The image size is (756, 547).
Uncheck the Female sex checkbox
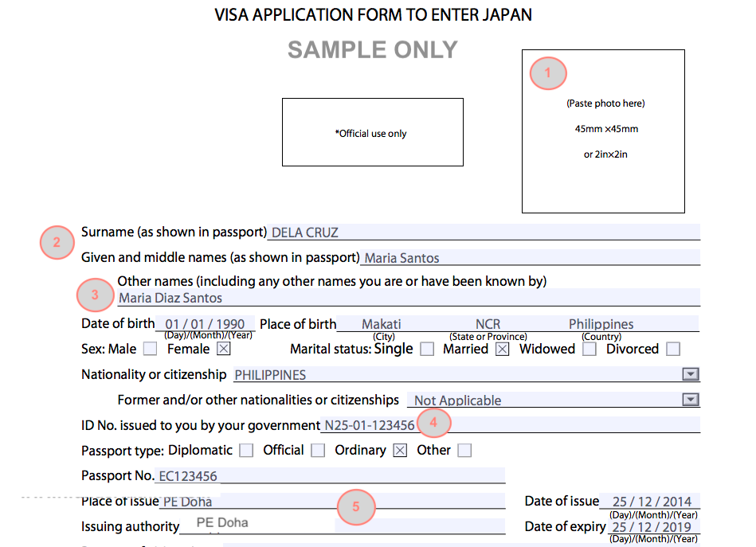223,349
